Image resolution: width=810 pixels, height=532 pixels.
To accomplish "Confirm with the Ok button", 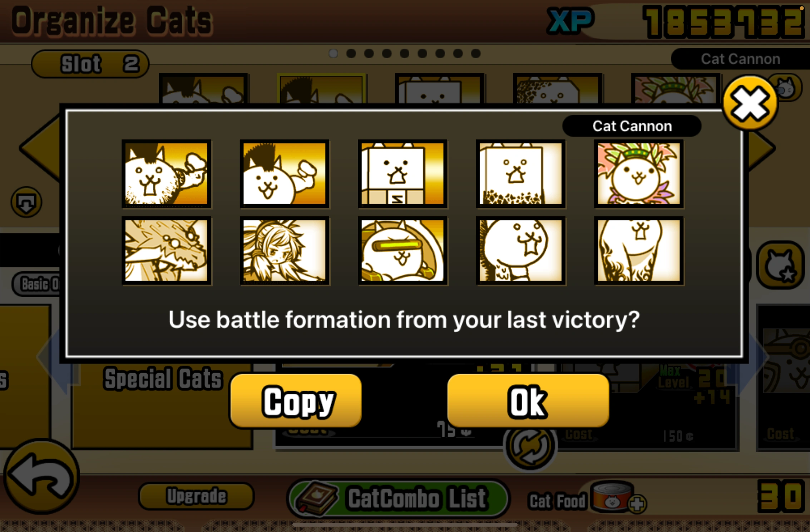I will click(x=528, y=401).
